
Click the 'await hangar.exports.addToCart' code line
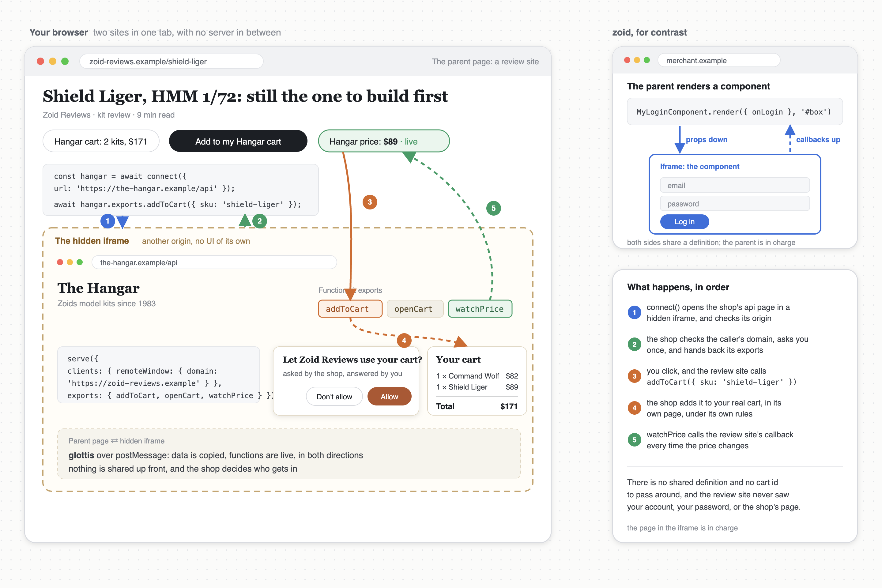click(x=177, y=204)
